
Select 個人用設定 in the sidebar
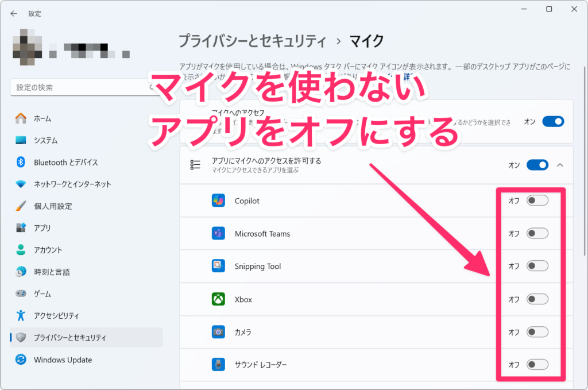[86, 206]
